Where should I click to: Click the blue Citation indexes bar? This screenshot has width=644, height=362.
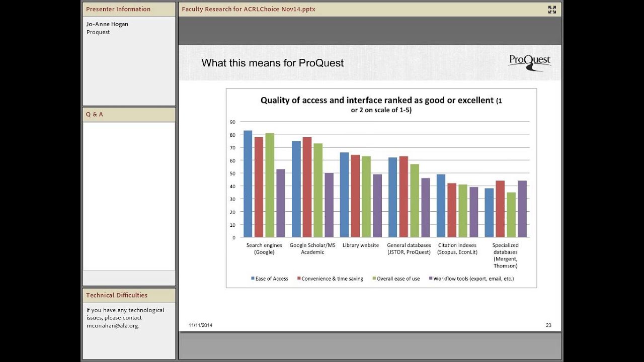point(441,206)
